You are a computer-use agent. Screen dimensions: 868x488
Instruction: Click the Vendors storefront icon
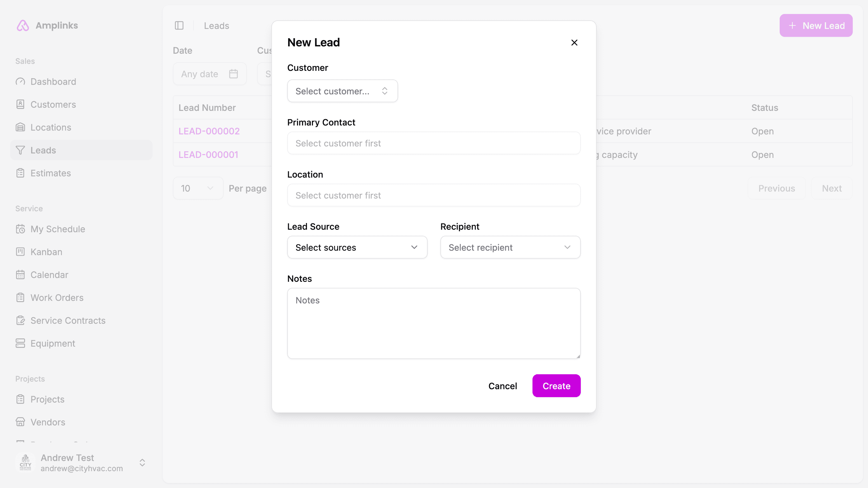[x=20, y=422]
